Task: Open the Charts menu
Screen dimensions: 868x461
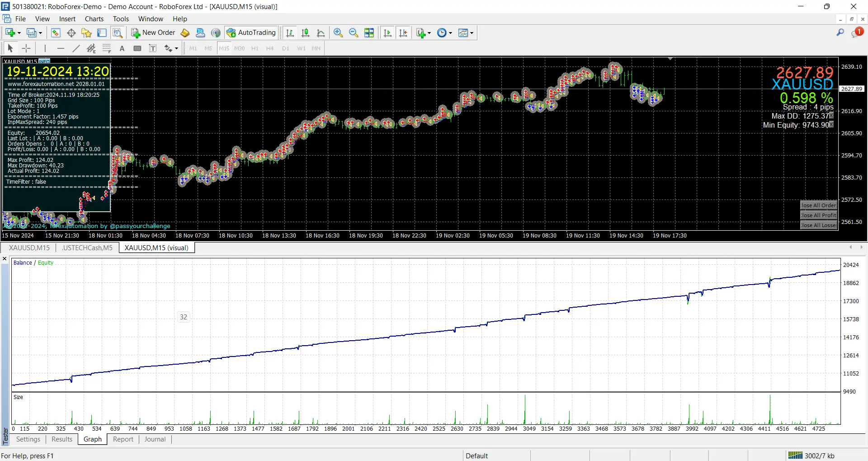Action: pyautogui.click(x=94, y=19)
